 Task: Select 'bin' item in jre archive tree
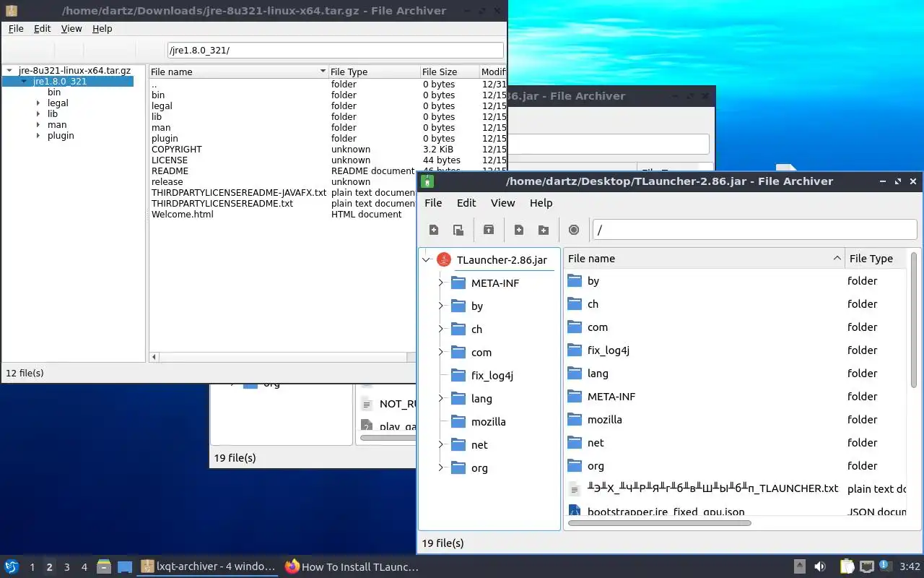tap(54, 92)
